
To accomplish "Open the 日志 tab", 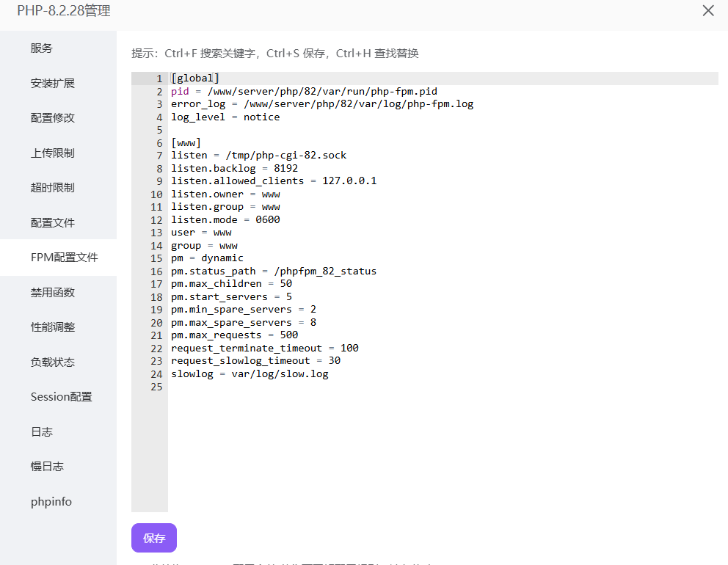I will [x=42, y=431].
